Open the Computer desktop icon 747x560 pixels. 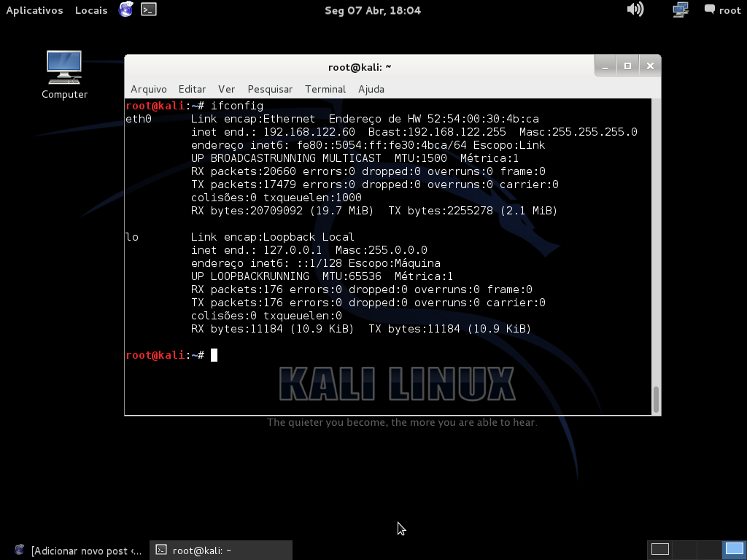64,75
